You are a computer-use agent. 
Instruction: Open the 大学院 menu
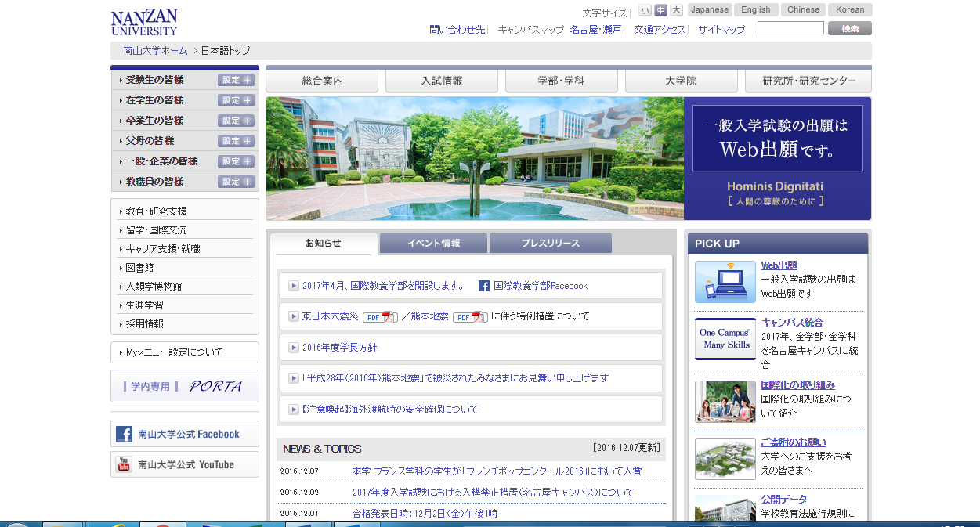click(x=682, y=81)
